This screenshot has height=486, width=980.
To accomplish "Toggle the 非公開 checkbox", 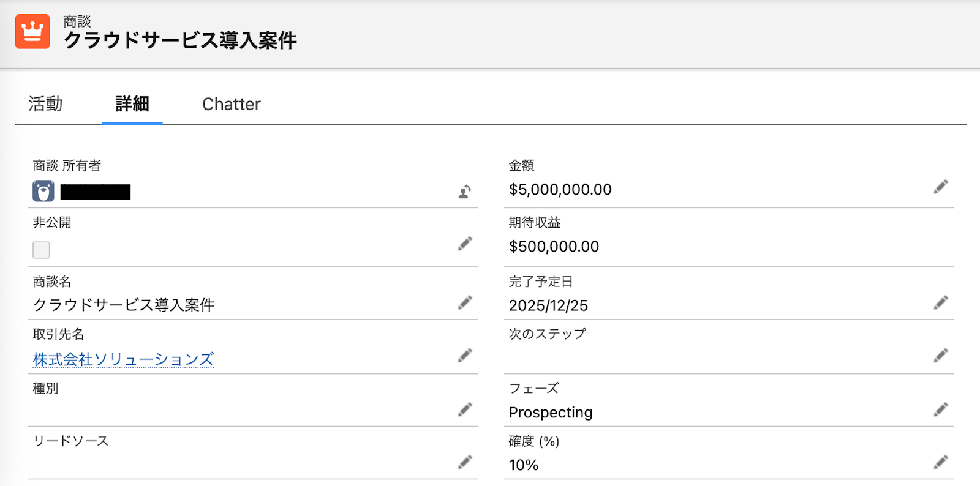I will (41, 250).
